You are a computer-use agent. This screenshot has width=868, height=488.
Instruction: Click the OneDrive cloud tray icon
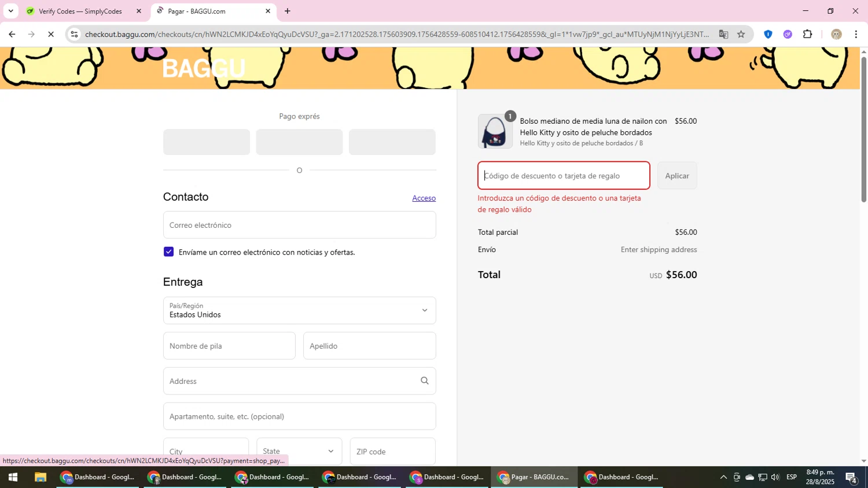pyautogui.click(x=749, y=478)
